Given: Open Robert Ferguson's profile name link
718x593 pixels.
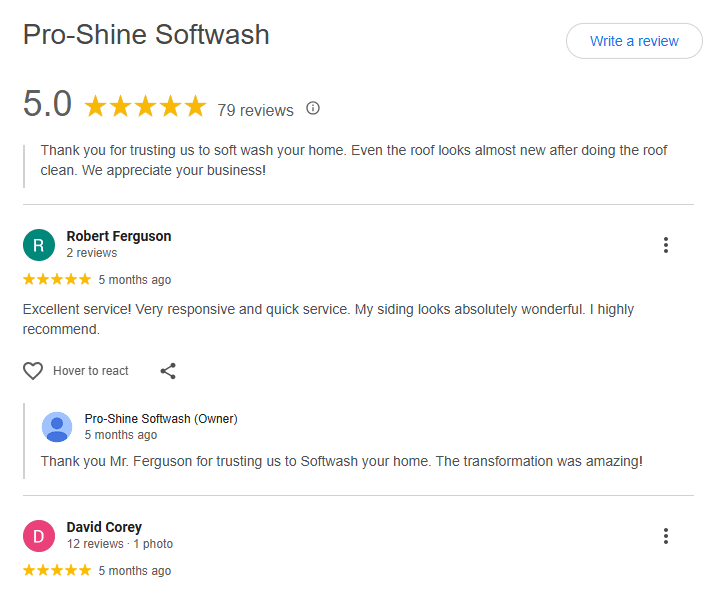Looking at the screenshot, I should (x=119, y=237).
